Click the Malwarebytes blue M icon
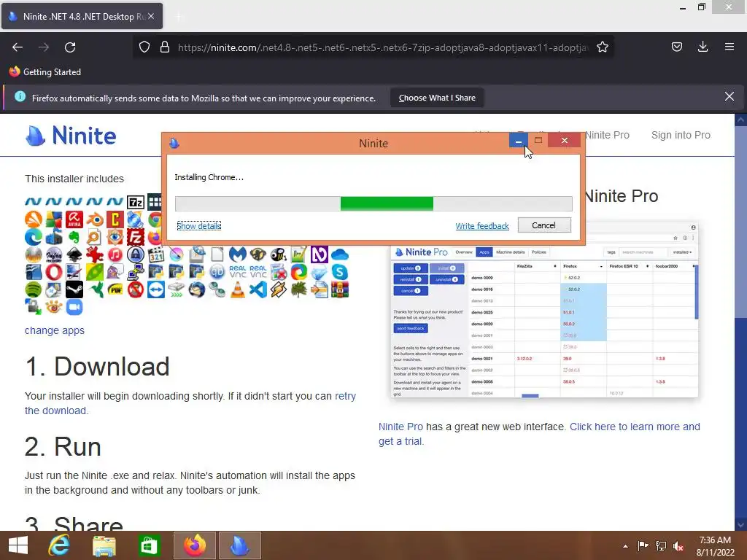The image size is (747, 560). click(237, 254)
